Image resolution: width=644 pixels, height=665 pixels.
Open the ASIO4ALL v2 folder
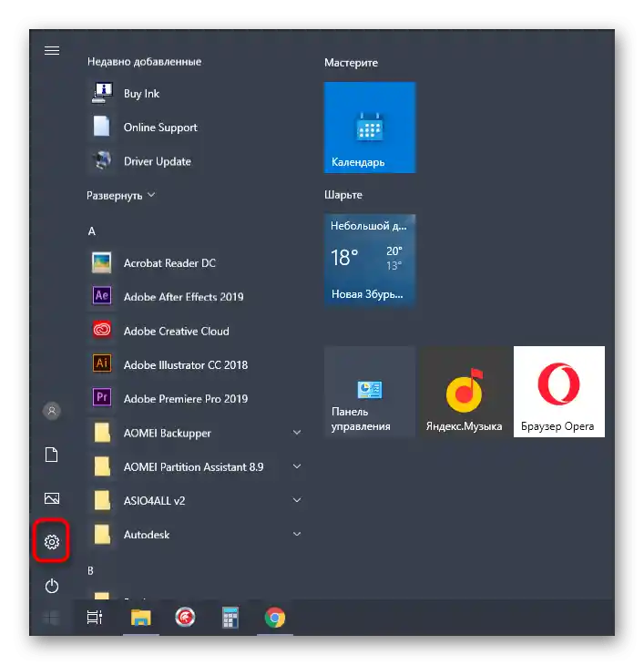coord(195,500)
